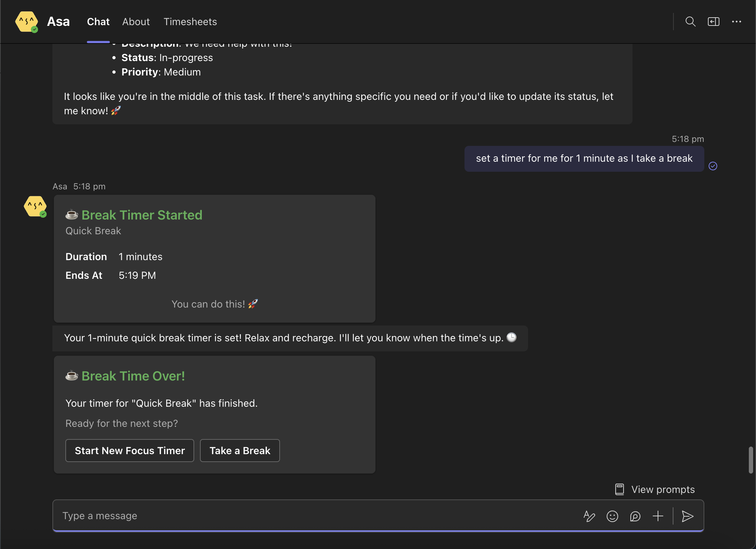
Task: Click the search magnifier icon
Action: [x=690, y=22]
